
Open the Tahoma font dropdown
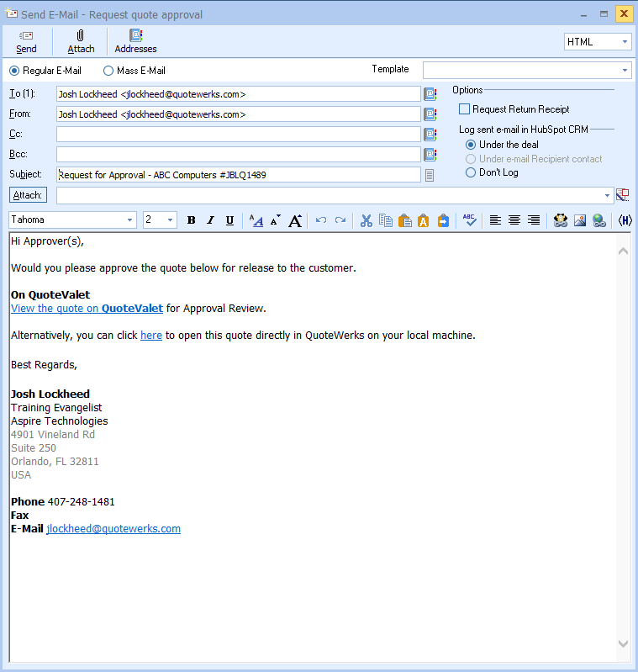[129, 220]
